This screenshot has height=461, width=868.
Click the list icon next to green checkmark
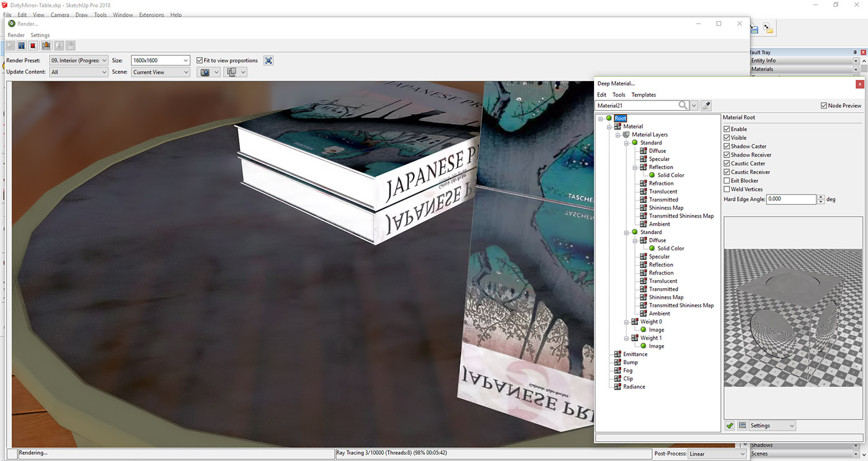click(742, 426)
